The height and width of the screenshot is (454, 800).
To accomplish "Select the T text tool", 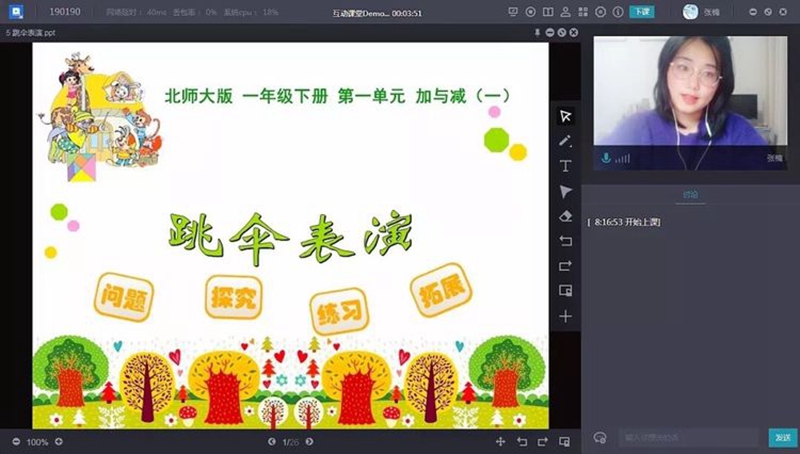I will coord(565,166).
